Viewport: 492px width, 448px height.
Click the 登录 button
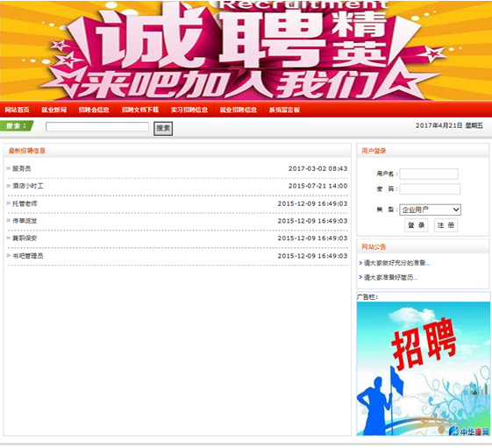point(416,225)
